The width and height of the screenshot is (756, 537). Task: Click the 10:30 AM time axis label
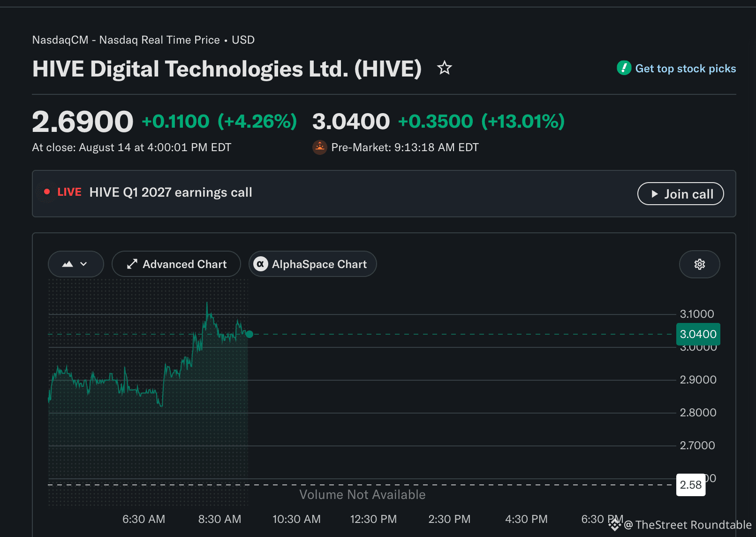(297, 519)
